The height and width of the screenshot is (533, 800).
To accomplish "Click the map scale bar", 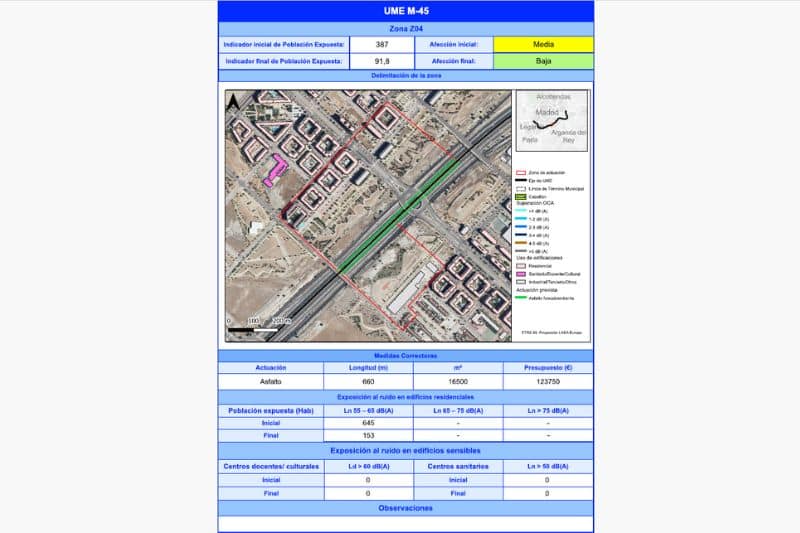I will [x=254, y=330].
